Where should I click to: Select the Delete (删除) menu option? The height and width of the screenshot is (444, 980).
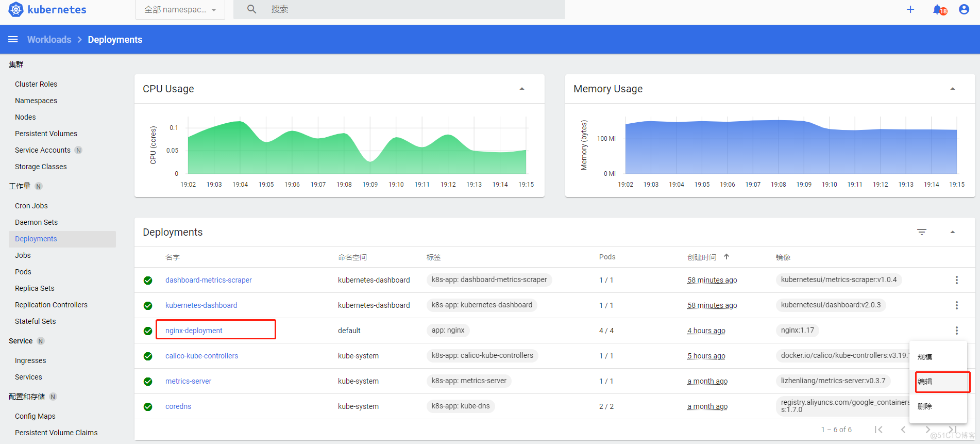[938, 406]
